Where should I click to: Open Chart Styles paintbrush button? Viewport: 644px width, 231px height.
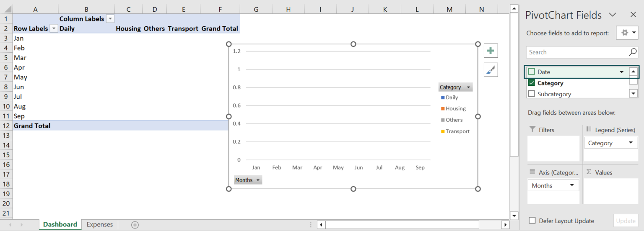tap(491, 70)
